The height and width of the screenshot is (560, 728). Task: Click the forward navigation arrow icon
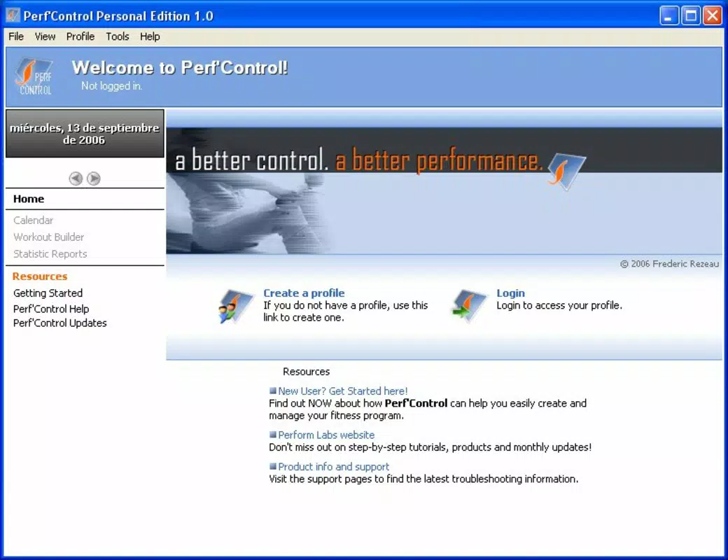tap(94, 178)
